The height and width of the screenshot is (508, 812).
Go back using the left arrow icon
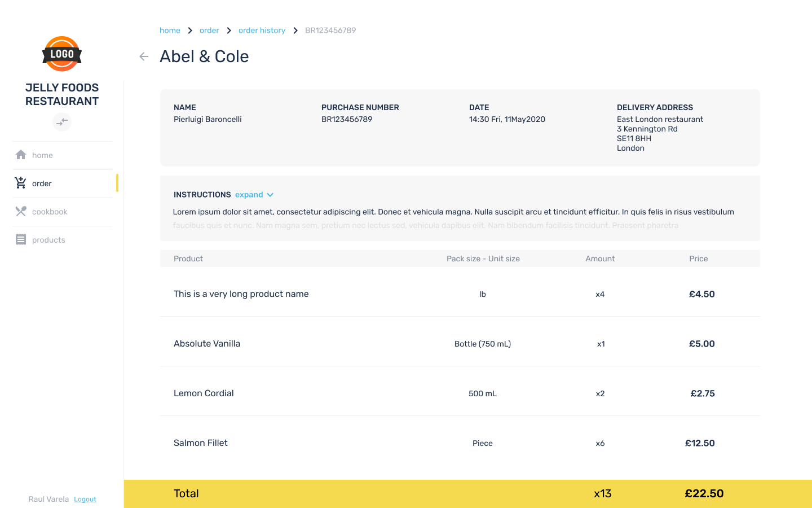pos(144,56)
